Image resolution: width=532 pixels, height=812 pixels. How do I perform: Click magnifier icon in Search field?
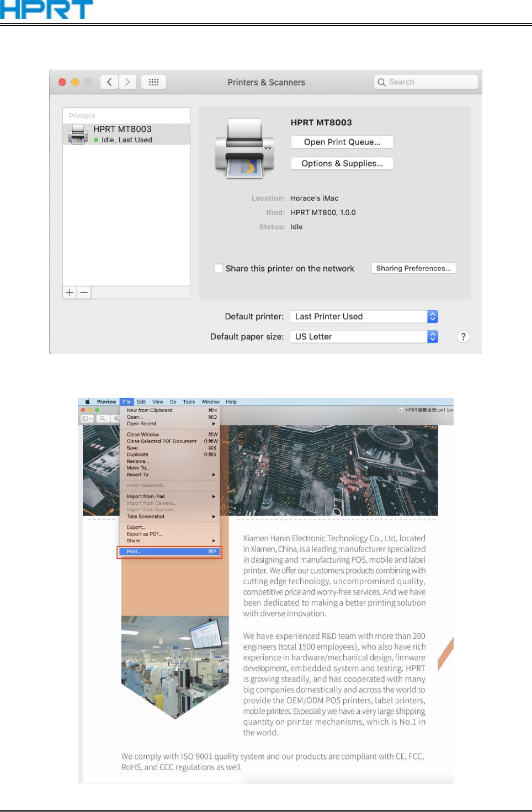click(x=381, y=82)
